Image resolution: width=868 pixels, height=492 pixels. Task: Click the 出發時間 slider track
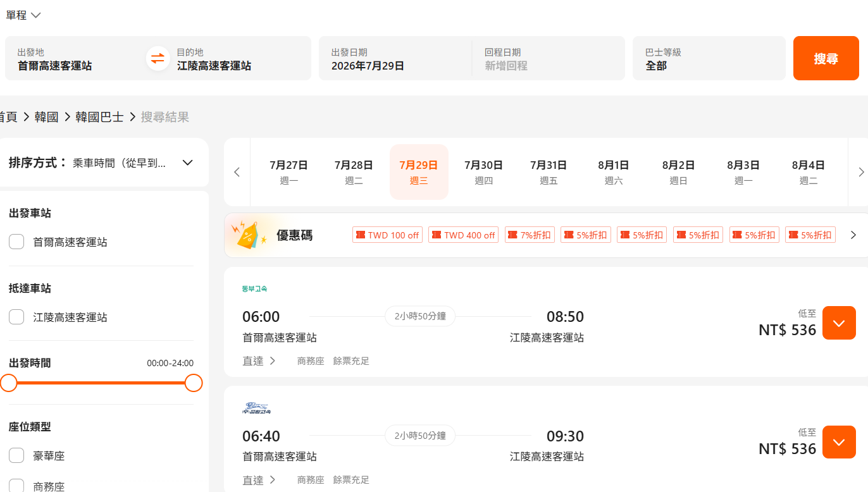coord(101,383)
